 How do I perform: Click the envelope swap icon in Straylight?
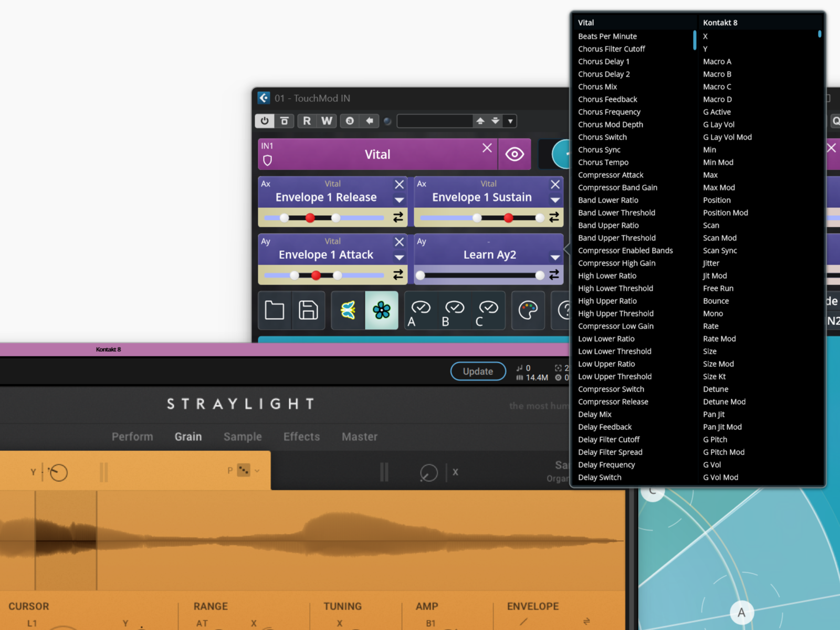pos(586,621)
